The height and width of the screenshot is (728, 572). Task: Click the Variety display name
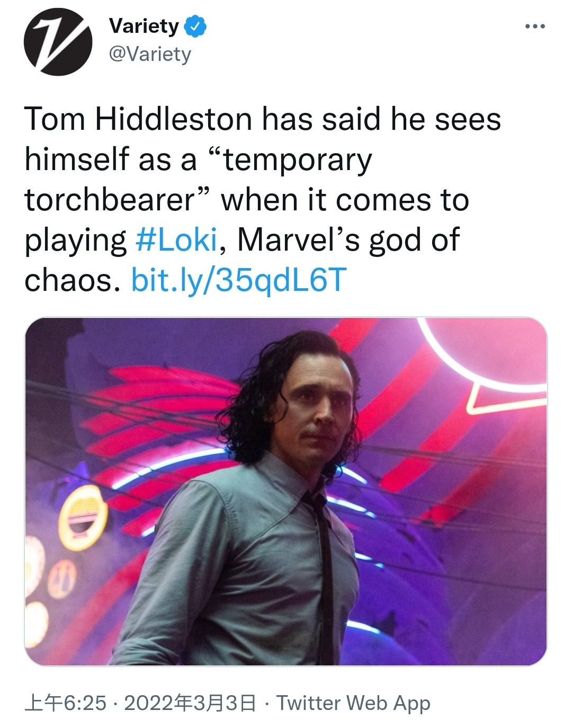click(x=144, y=26)
